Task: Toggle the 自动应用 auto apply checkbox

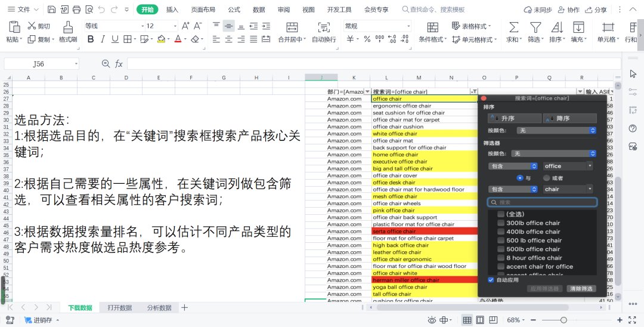Action: [x=491, y=280]
